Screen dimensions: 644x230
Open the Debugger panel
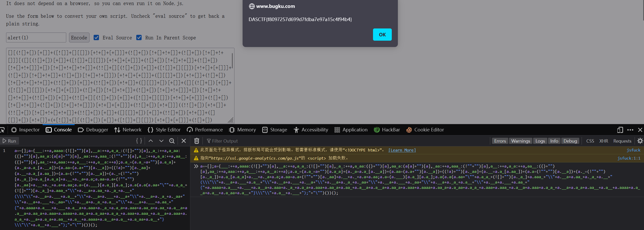93,130
